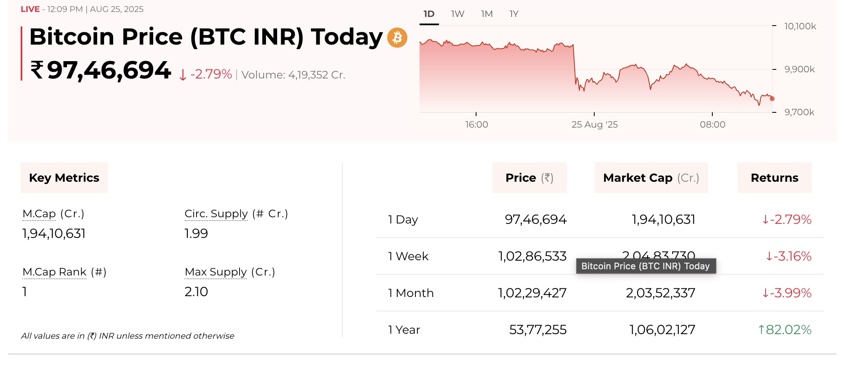Image resolution: width=868 pixels, height=380 pixels.
Task: Click the M.Cap Rank underlined label
Action: pyautogui.click(x=55, y=272)
